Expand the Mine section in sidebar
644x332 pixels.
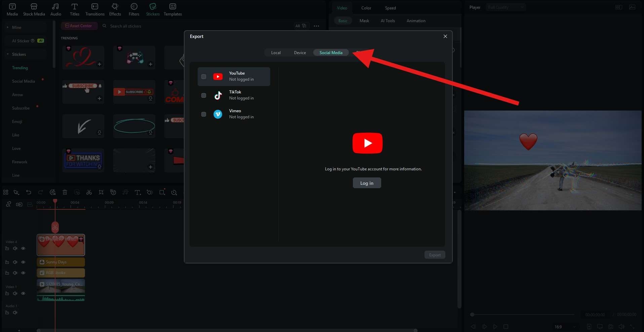pyautogui.click(x=8, y=27)
